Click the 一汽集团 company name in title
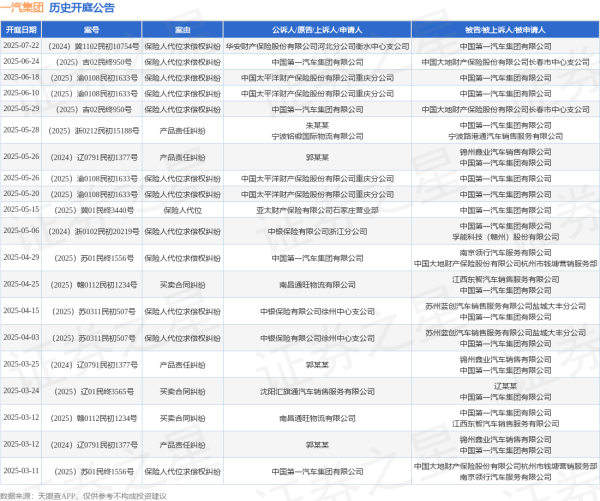This screenshot has height=501, width=600. (21, 9)
